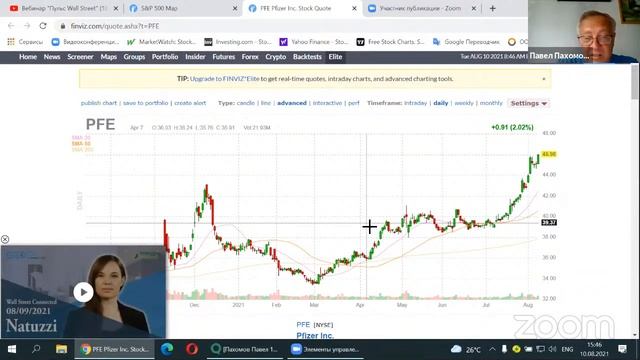Open the Investing.com bookmark
Viewport: 640px width, 360px height.
238,42
